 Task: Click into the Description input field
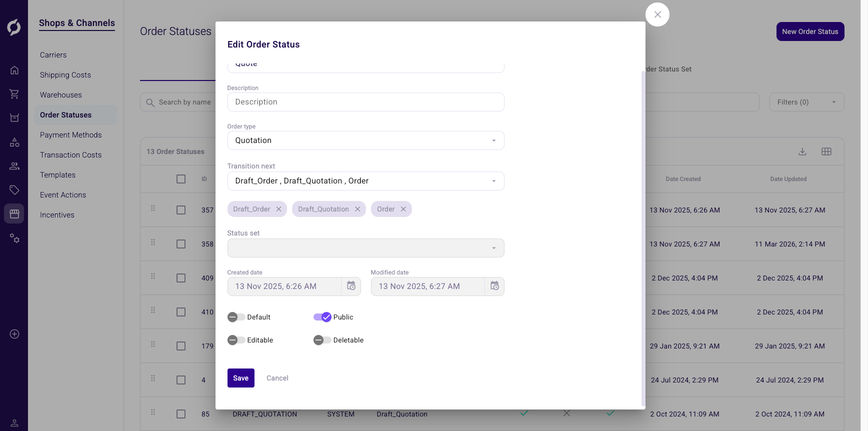pyautogui.click(x=365, y=102)
